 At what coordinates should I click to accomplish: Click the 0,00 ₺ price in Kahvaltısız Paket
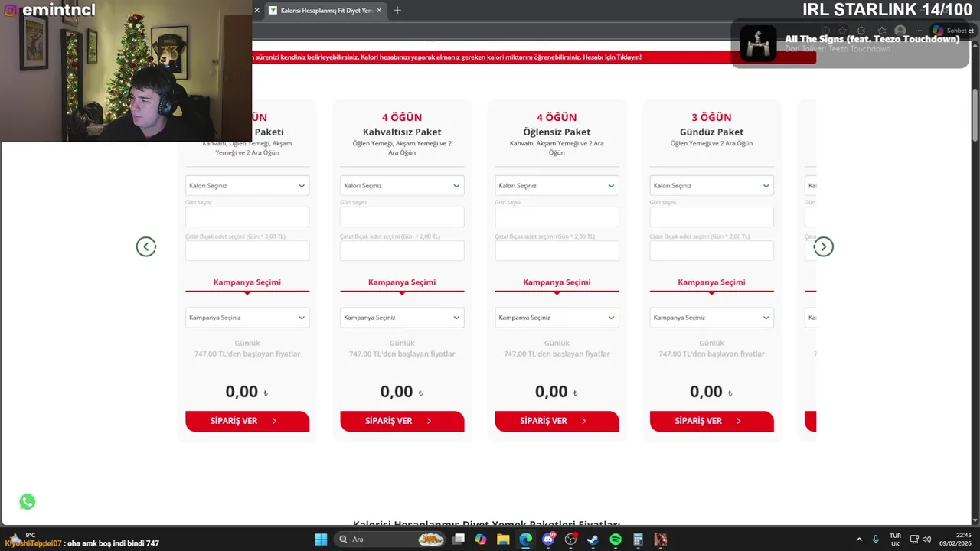click(402, 392)
